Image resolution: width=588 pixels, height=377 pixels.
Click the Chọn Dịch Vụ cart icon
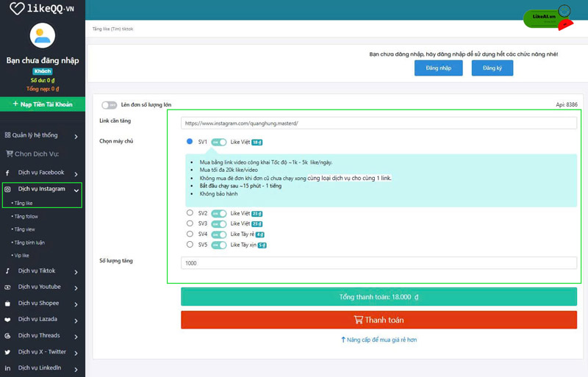click(x=10, y=154)
